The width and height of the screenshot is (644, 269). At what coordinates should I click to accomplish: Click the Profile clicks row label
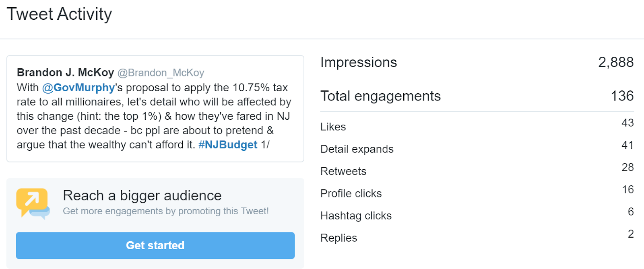coord(351,193)
